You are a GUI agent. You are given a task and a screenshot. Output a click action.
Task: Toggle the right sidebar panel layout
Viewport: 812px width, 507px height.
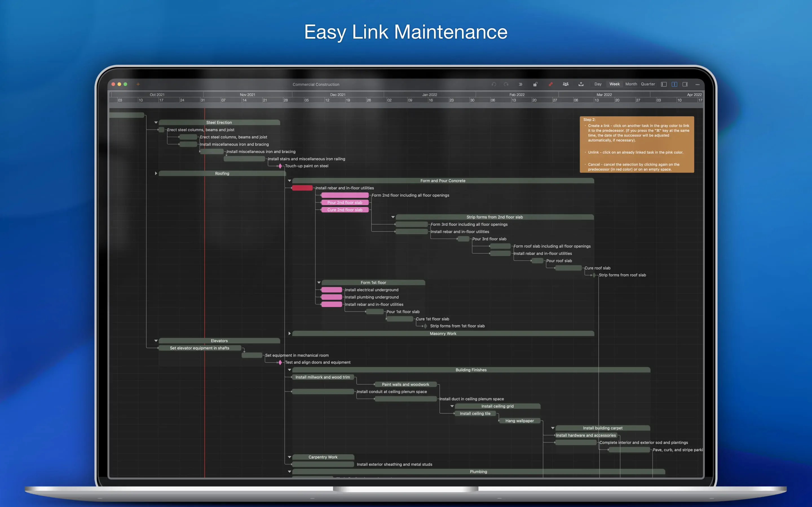[x=685, y=84]
